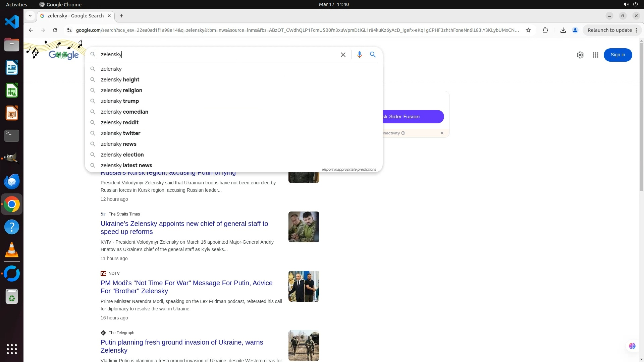Viewport: 644px width, 362px height.
Task: Open the Google apps grid
Action: pos(595,55)
